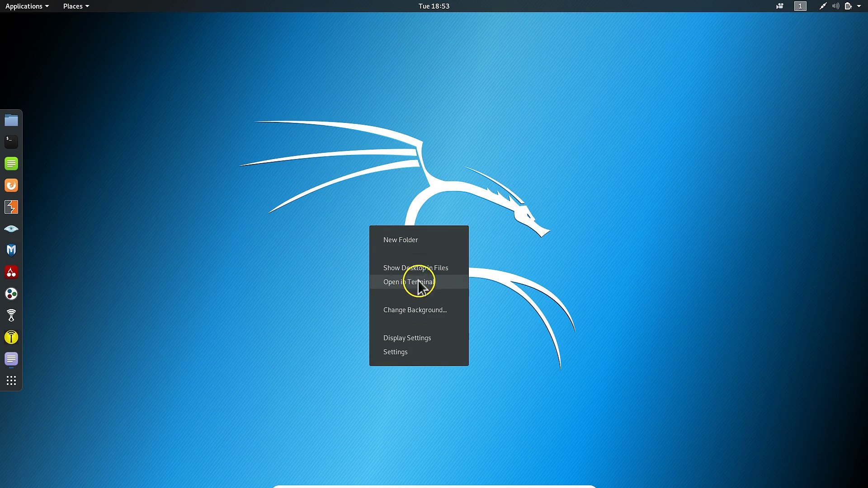This screenshot has height=488, width=868.
Task: Click the volume indicator to adjust sound
Action: pyautogui.click(x=835, y=6)
